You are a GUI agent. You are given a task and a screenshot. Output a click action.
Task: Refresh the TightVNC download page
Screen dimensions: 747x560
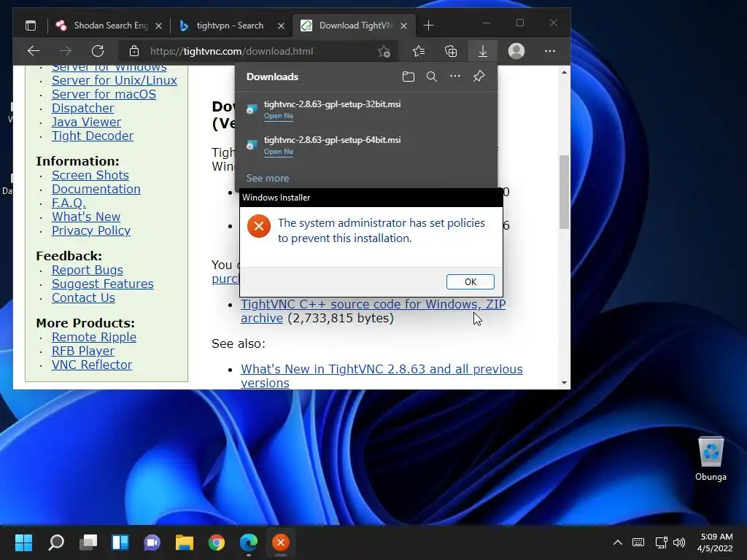[x=98, y=51]
